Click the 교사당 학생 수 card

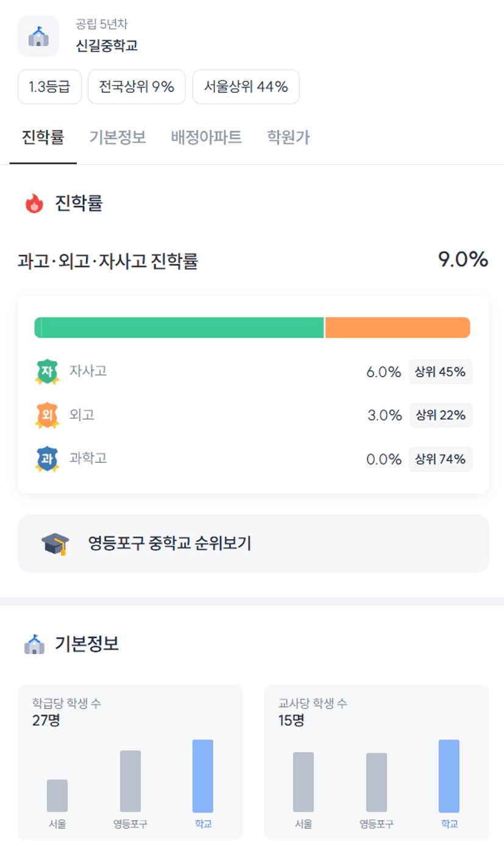pyautogui.click(x=377, y=762)
